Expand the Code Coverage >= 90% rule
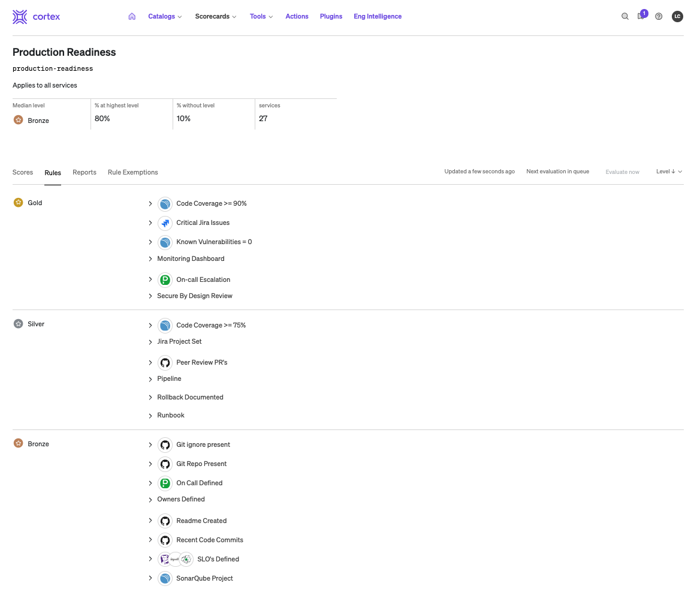This screenshot has width=700, height=592. click(150, 204)
